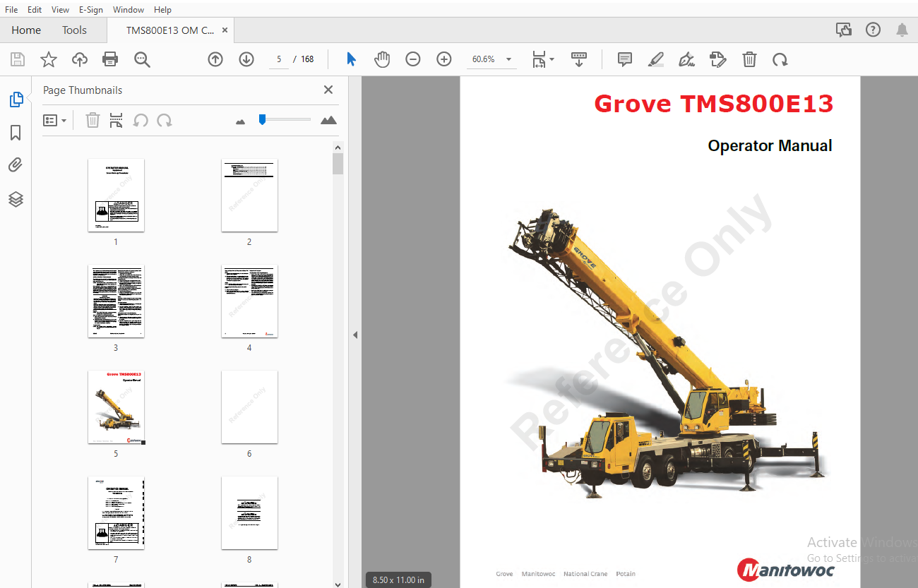Open the Page Thumbnails sidebar icon
This screenshot has height=588, width=918.
pyautogui.click(x=16, y=100)
